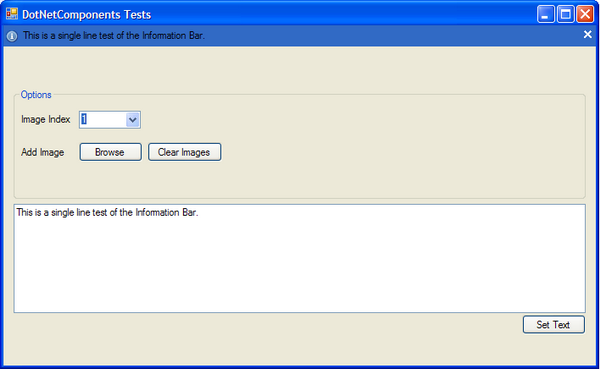Screen dimensions: 600x369
Task: Click the text line inside the large text box
Action: point(107,212)
